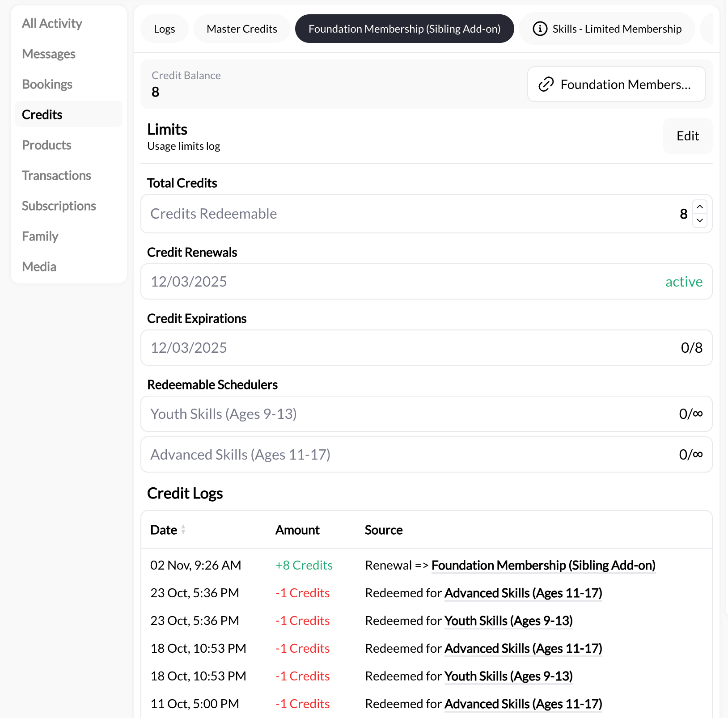The height and width of the screenshot is (718, 728).
Task: Click the Credit Balance value 8
Action: click(155, 92)
